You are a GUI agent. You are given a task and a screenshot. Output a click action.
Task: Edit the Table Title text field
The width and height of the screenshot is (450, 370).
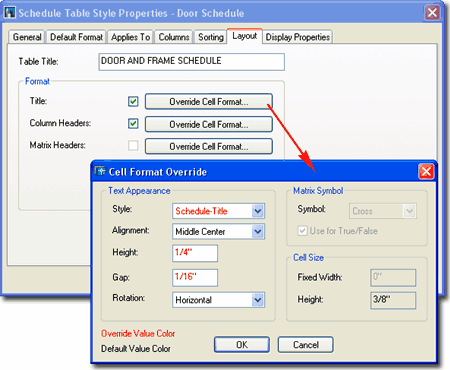pyautogui.click(x=192, y=62)
